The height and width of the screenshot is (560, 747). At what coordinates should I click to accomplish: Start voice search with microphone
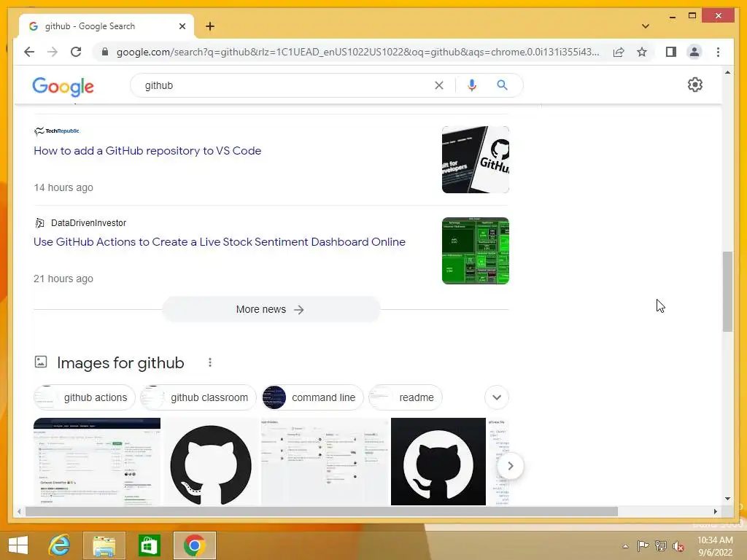(472, 85)
